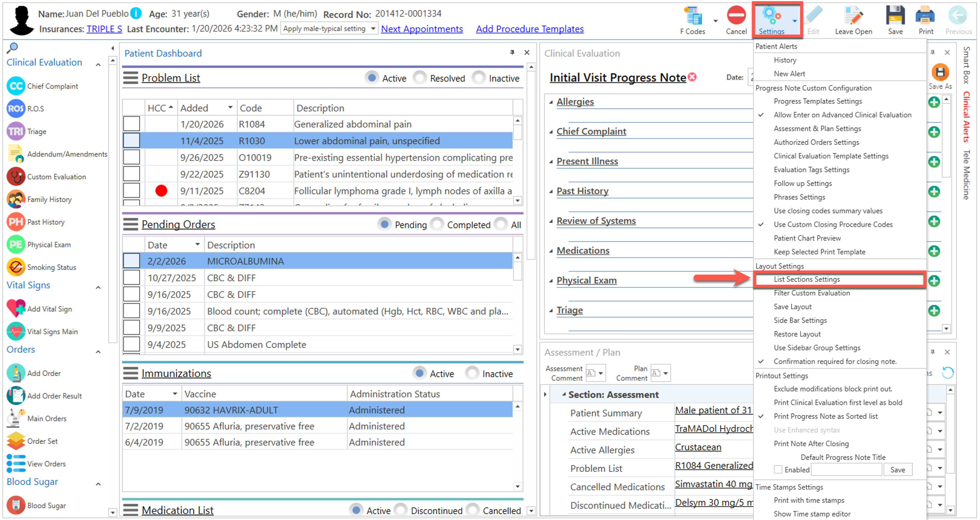The height and width of the screenshot is (520, 980).
Task: Click the Add Procedure Templates link
Action: [x=529, y=29]
